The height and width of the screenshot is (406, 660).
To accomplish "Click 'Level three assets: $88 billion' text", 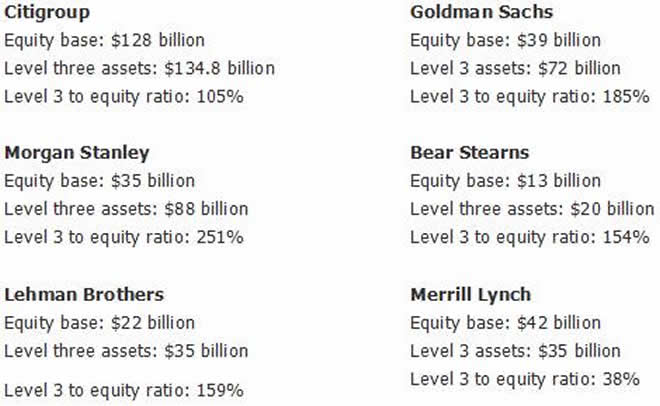I will coord(126,210).
